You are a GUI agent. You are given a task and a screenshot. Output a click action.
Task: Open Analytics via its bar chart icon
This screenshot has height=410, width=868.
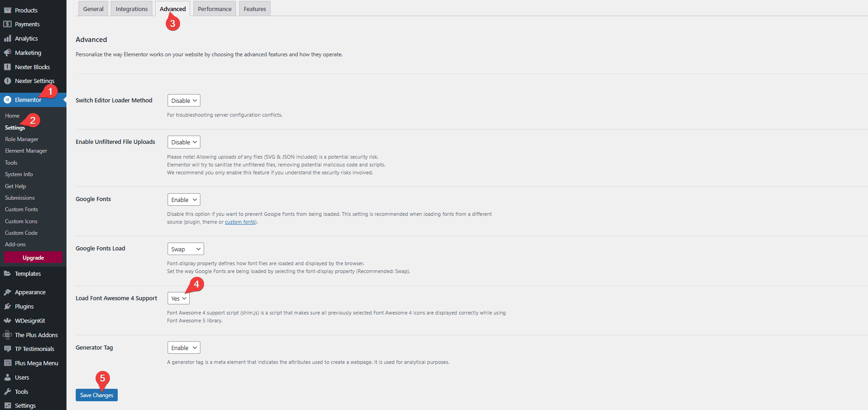coord(7,39)
